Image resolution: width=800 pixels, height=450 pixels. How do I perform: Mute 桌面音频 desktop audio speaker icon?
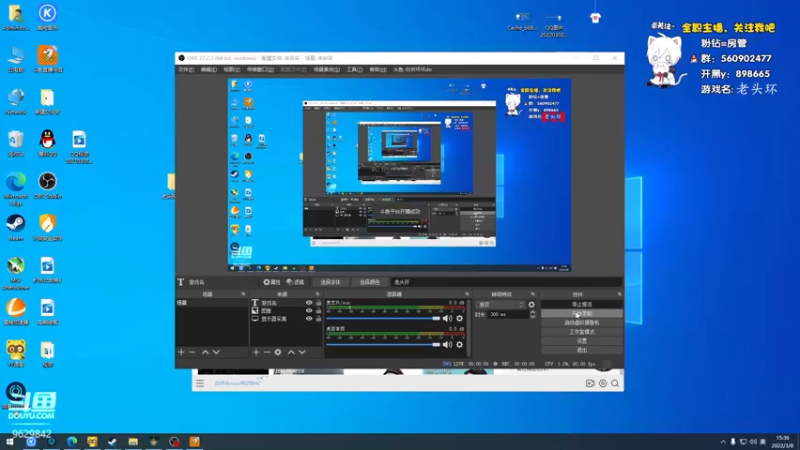click(447, 344)
